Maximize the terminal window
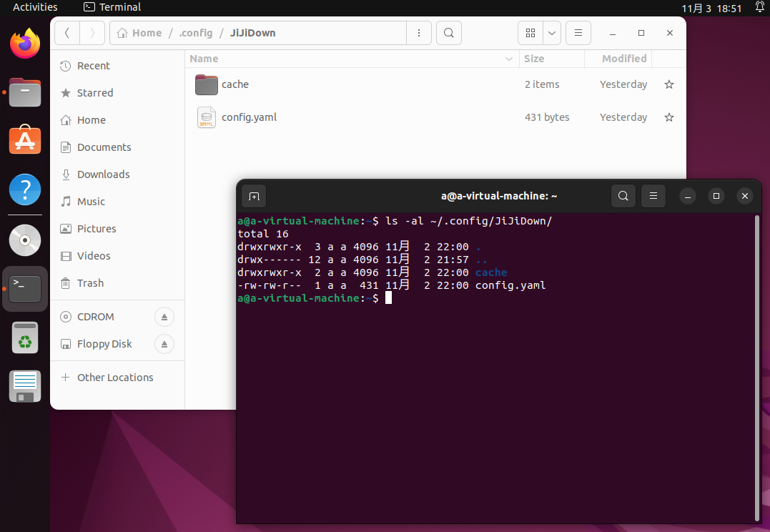The height and width of the screenshot is (532, 770). [716, 196]
